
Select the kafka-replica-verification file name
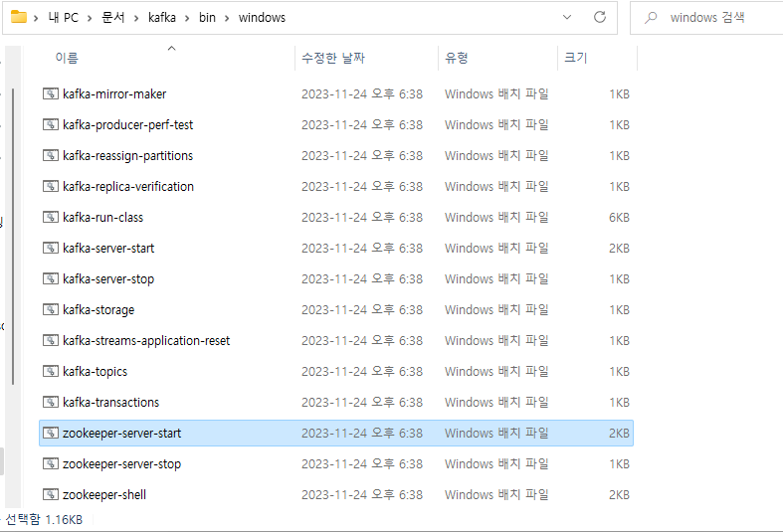click(128, 186)
